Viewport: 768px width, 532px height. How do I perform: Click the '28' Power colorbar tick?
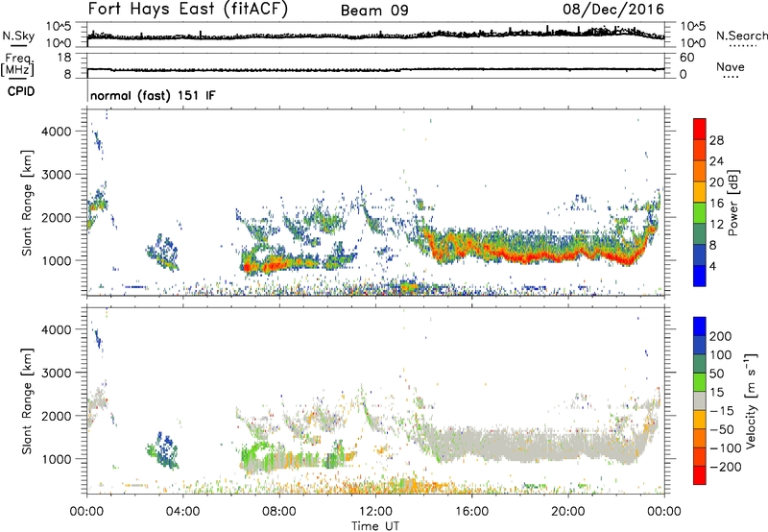click(x=716, y=140)
